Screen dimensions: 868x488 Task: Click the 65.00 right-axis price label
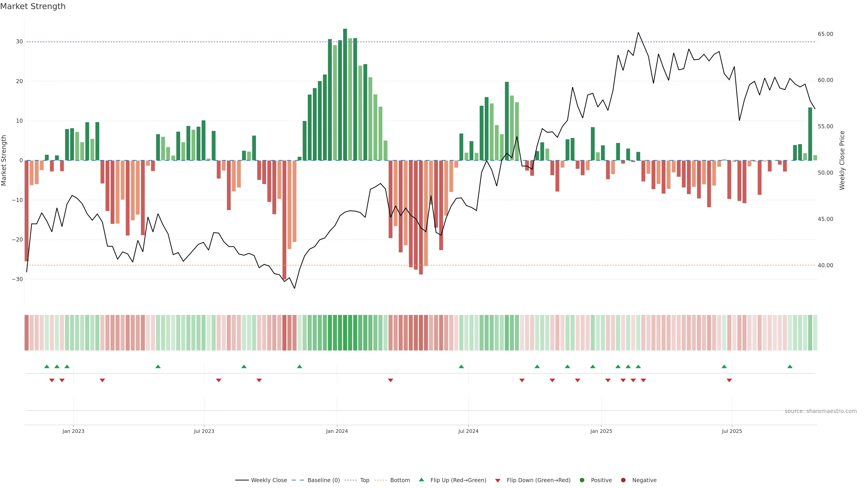tap(825, 34)
